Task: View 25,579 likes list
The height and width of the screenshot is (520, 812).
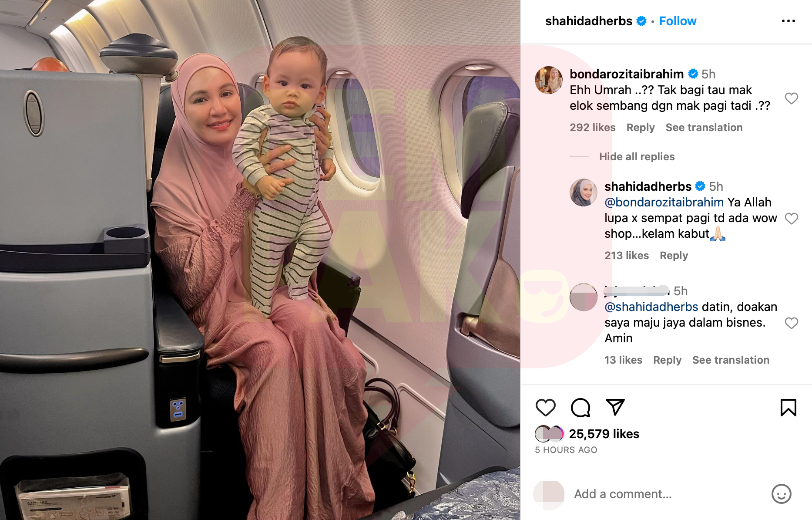Action: (x=604, y=434)
